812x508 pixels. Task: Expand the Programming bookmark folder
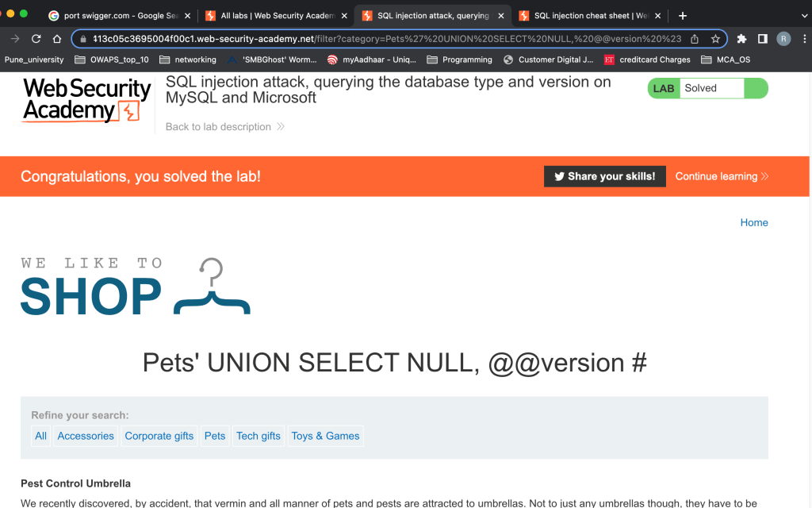(x=459, y=60)
